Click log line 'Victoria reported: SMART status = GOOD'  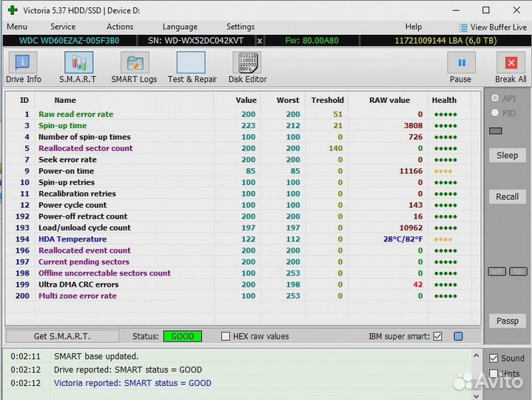tap(132, 383)
